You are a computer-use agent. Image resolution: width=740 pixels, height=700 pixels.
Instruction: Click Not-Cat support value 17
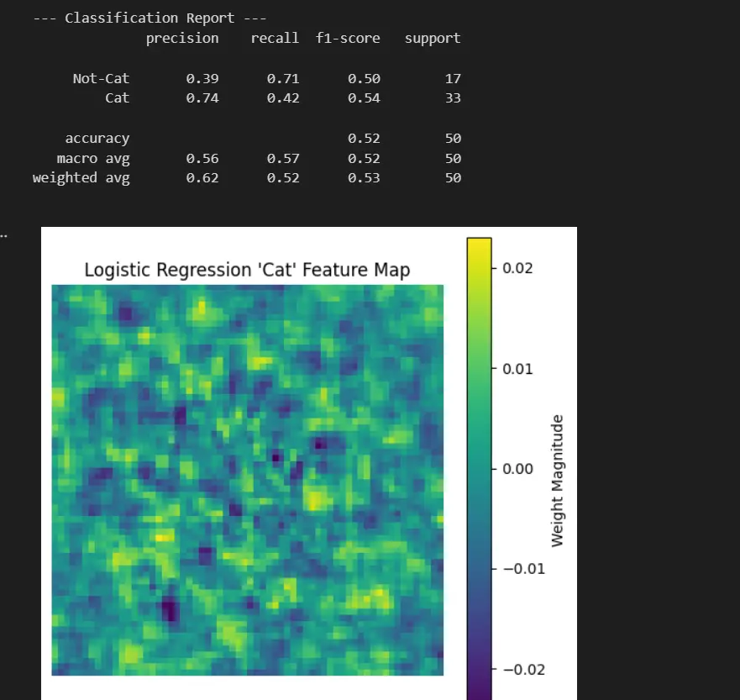pos(453,78)
